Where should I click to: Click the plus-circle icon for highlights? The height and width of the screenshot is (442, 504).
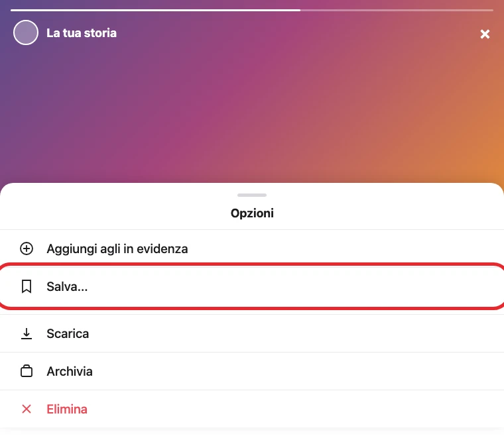point(27,249)
